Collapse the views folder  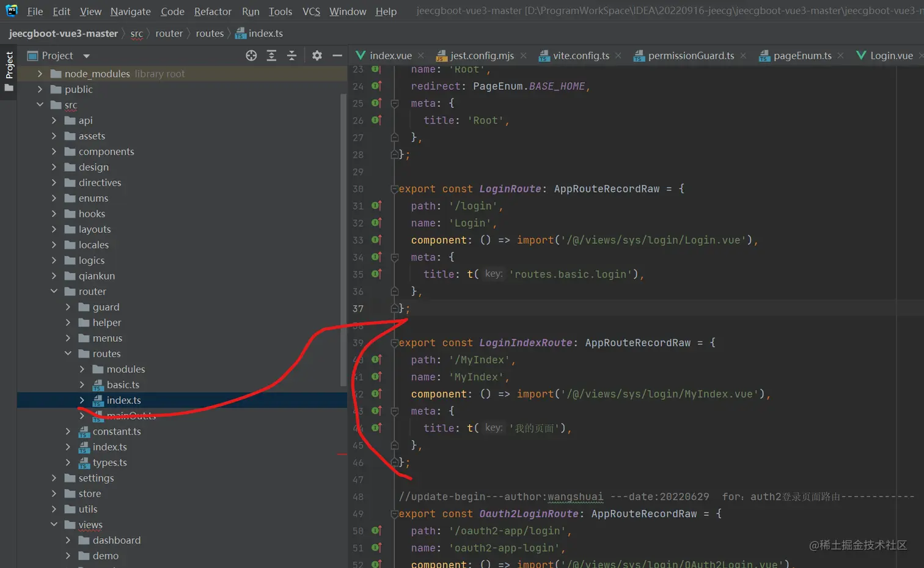[54, 525]
